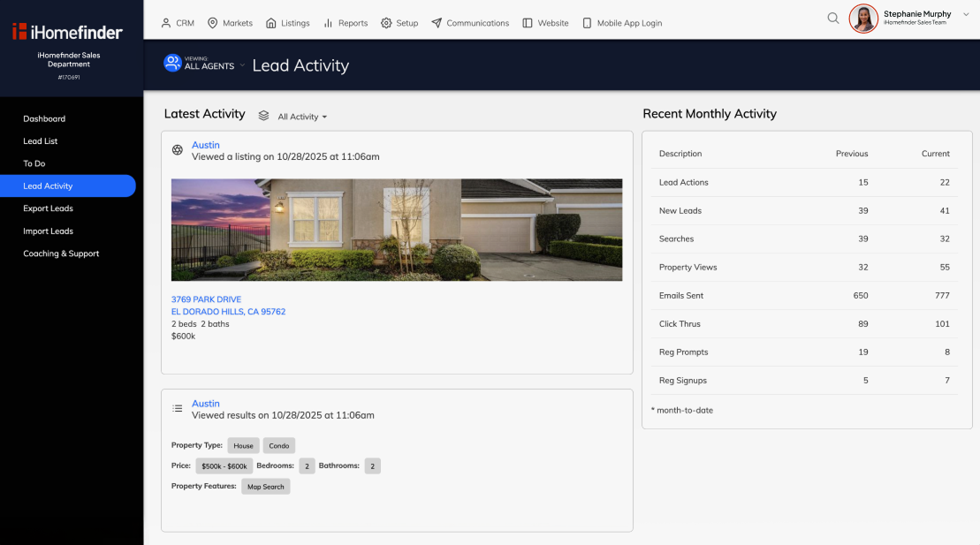This screenshot has height=545, width=980.
Task: Open the Reports menu
Action: 345,23
